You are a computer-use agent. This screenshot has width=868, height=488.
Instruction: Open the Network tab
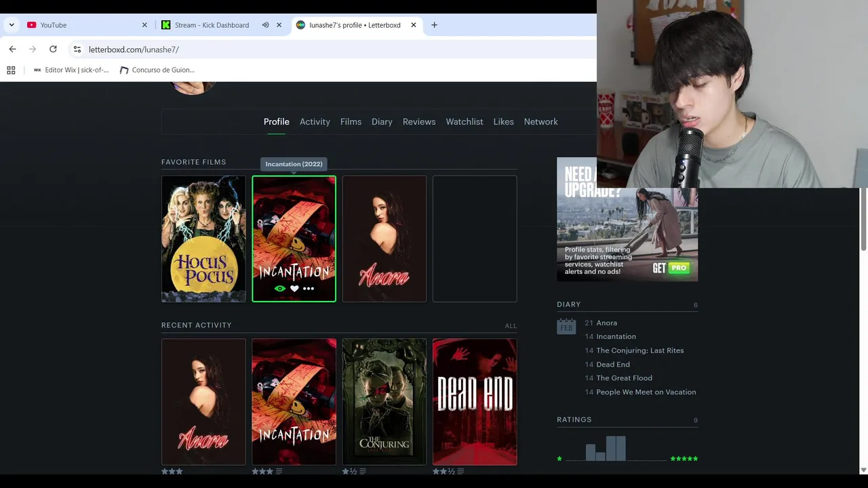tap(540, 122)
